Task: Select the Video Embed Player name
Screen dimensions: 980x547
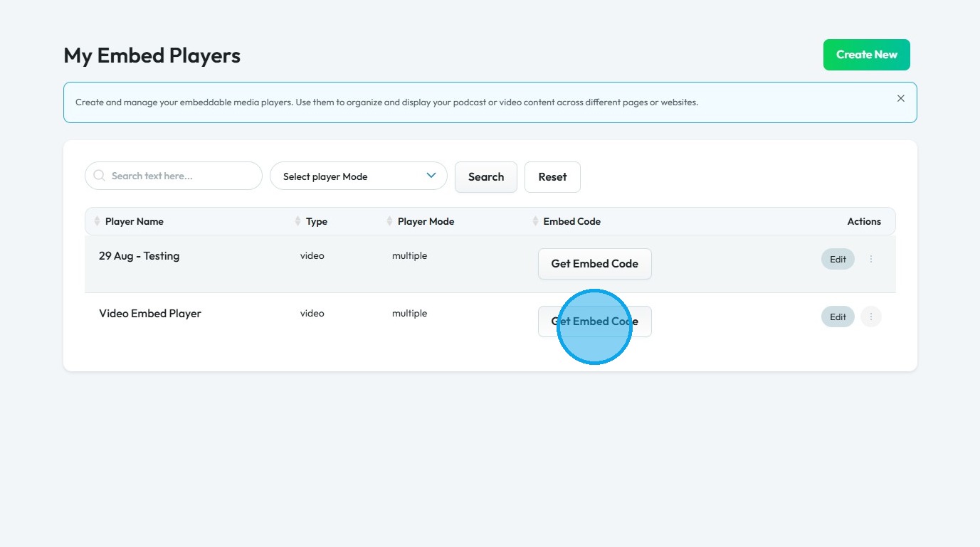Action: [x=150, y=314]
